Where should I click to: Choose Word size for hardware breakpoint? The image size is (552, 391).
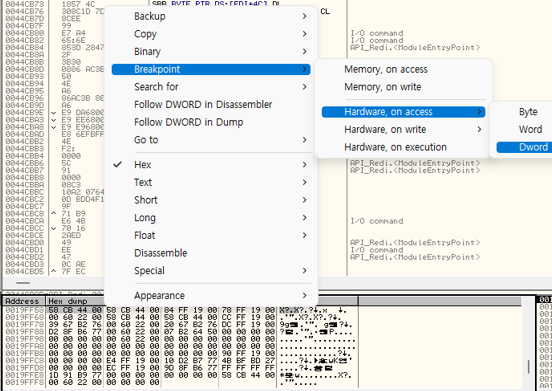coord(531,130)
